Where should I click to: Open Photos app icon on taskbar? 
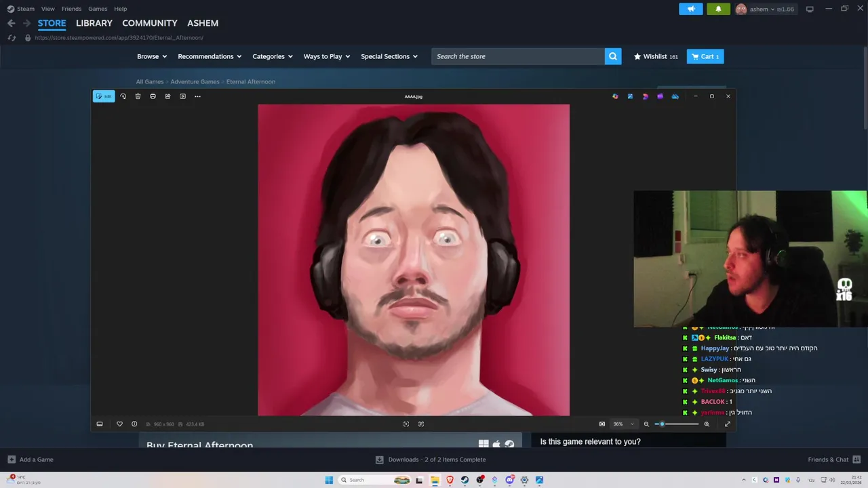click(539, 480)
